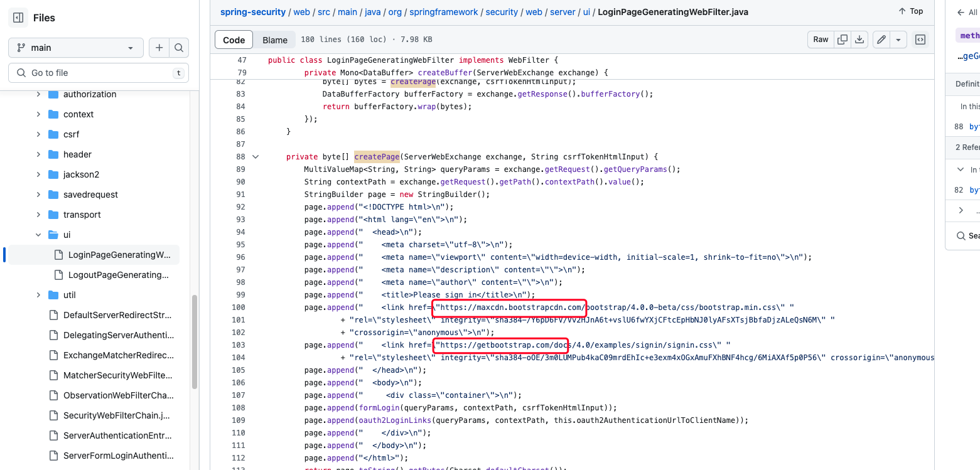The image size is (980, 470).
Task: Collapse the createPage method at line 88
Action: [256, 156]
